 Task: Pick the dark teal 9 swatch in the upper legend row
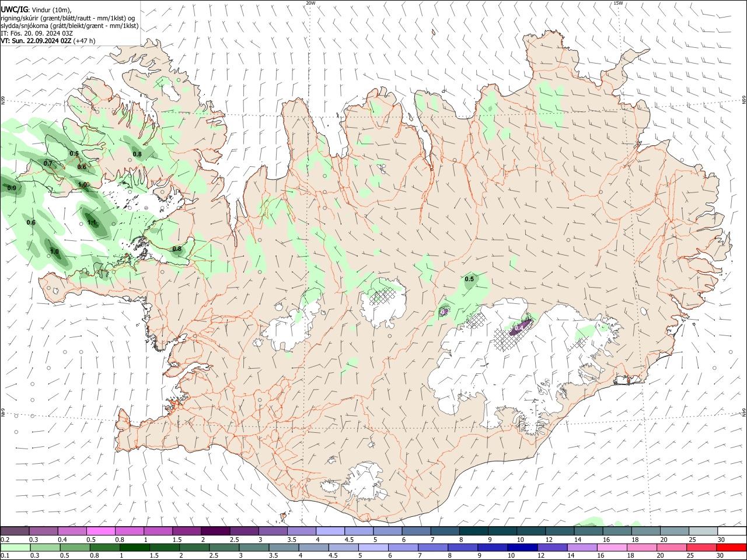pos(474,531)
